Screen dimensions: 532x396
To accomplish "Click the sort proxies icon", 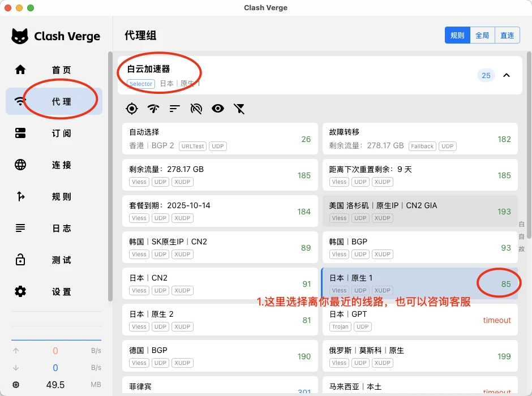I will tap(175, 109).
